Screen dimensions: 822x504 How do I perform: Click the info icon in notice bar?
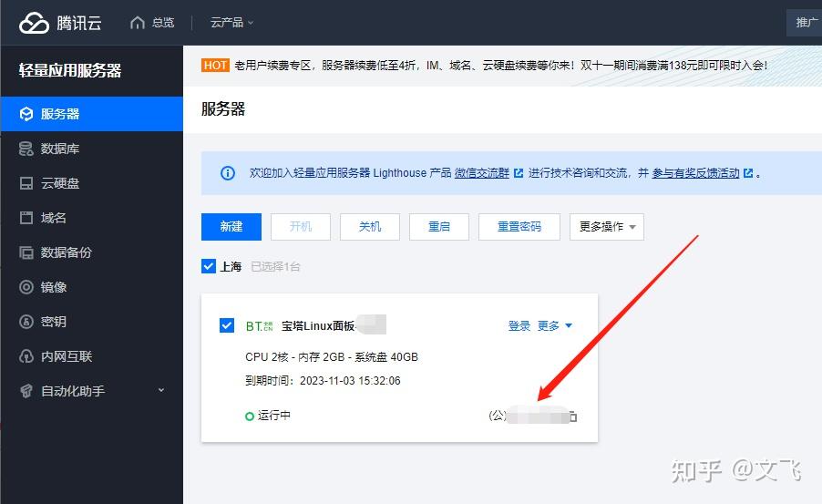pyautogui.click(x=228, y=173)
